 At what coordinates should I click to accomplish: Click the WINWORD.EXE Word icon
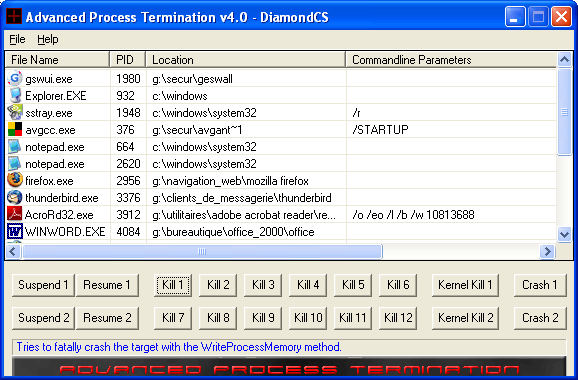coord(15,232)
